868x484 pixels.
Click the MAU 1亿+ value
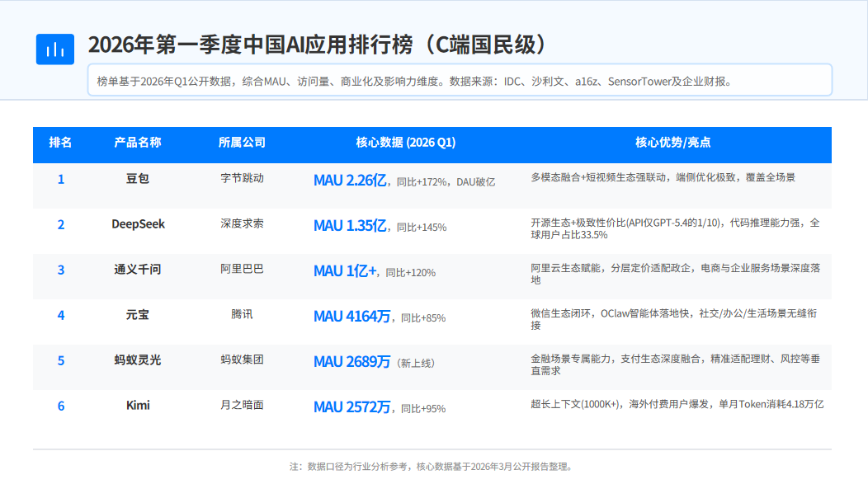click(344, 271)
